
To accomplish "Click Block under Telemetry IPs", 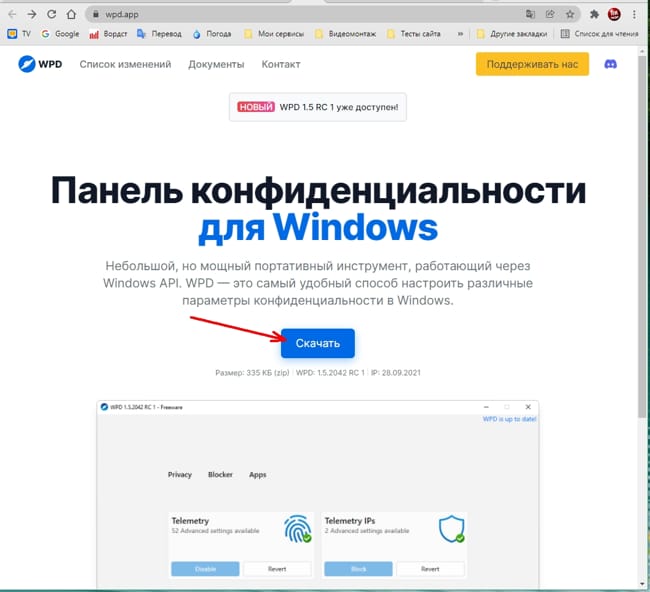I will [x=359, y=569].
